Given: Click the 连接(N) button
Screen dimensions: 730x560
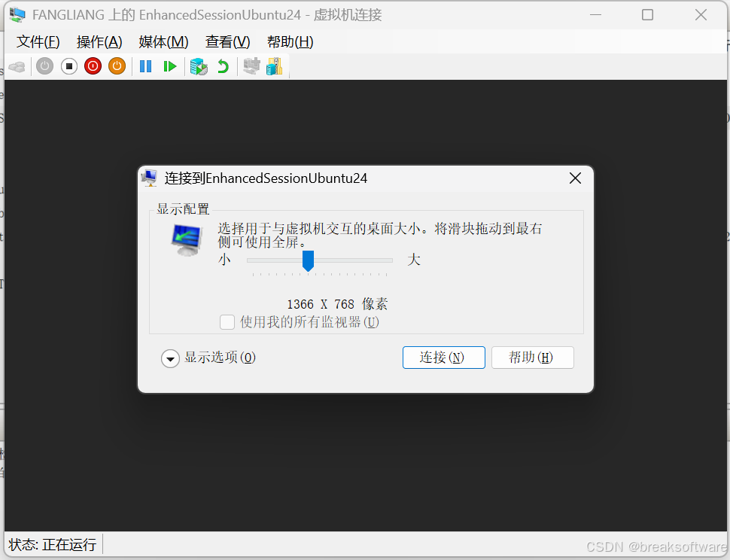Looking at the screenshot, I should (x=444, y=358).
